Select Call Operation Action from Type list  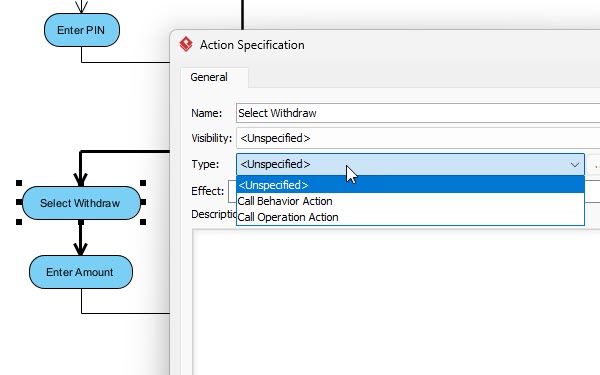[410, 217]
